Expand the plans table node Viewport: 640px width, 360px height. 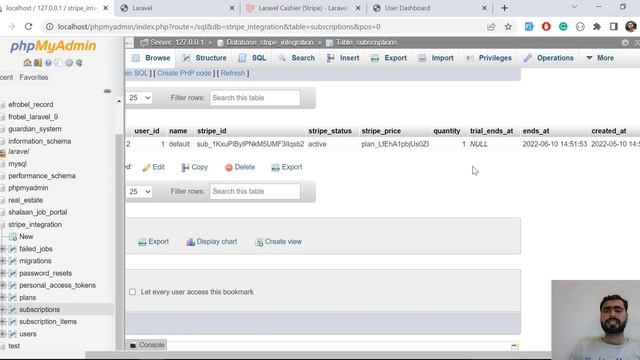click(3, 298)
